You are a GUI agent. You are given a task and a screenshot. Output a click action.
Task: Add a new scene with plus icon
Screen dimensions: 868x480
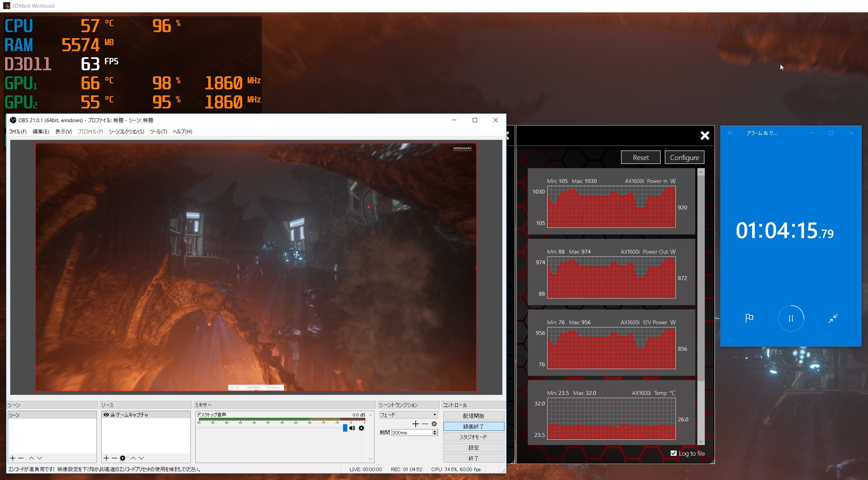pyautogui.click(x=13, y=458)
